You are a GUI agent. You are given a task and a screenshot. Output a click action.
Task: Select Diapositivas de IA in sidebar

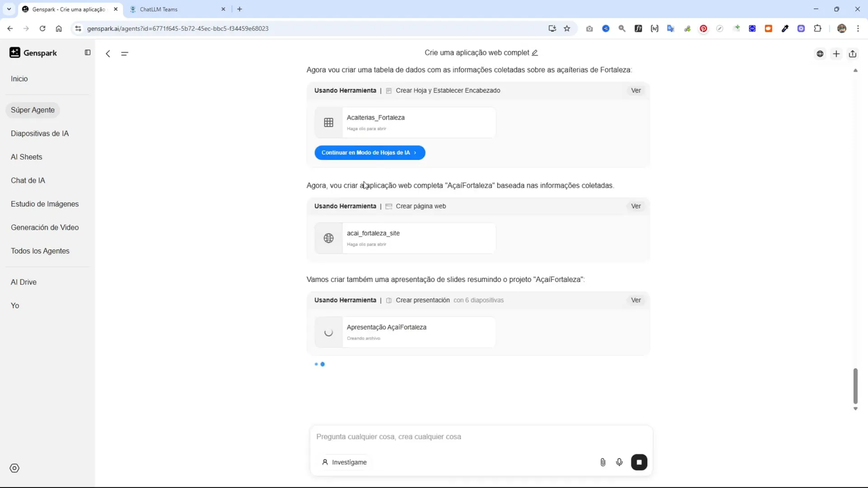pos(39,133)
